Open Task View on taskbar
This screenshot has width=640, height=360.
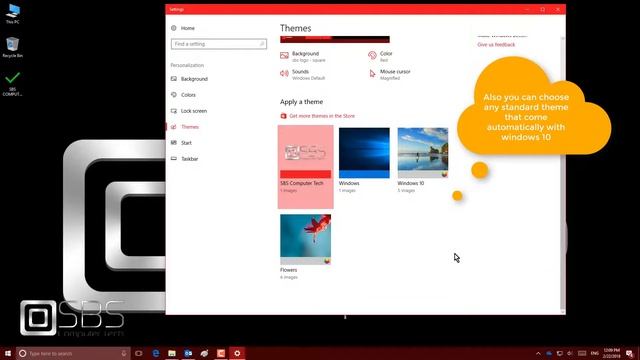click(x=139, y=353)
